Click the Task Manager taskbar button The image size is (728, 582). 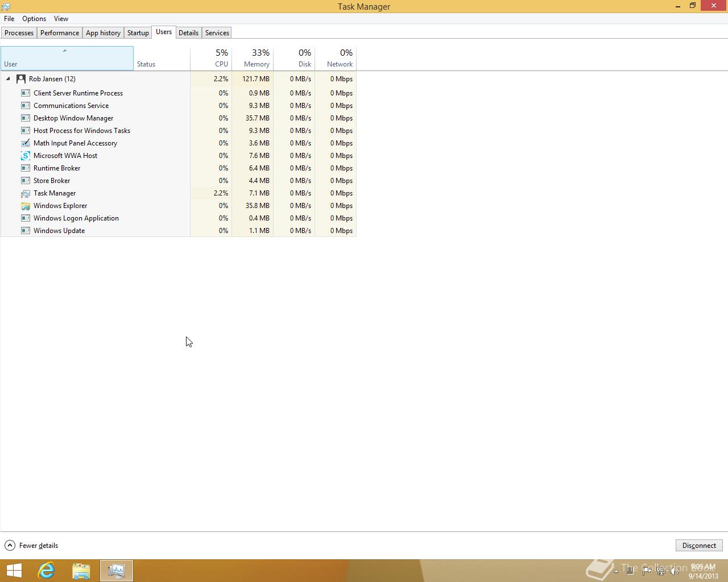[117, 571]
